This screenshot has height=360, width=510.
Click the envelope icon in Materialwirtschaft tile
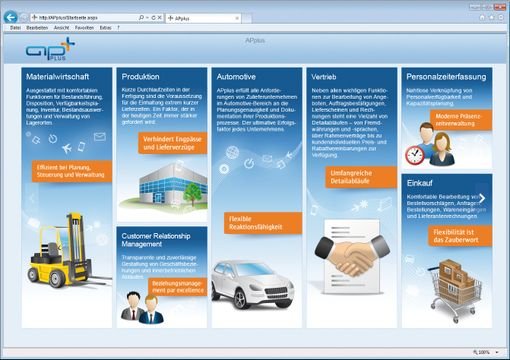click(x=100, y=136)
